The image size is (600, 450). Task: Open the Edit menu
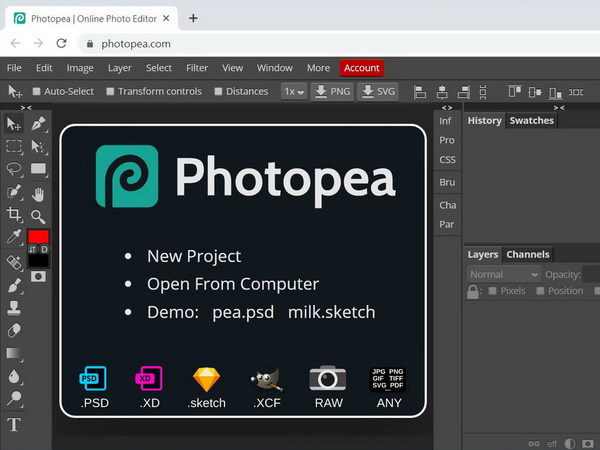44,68
